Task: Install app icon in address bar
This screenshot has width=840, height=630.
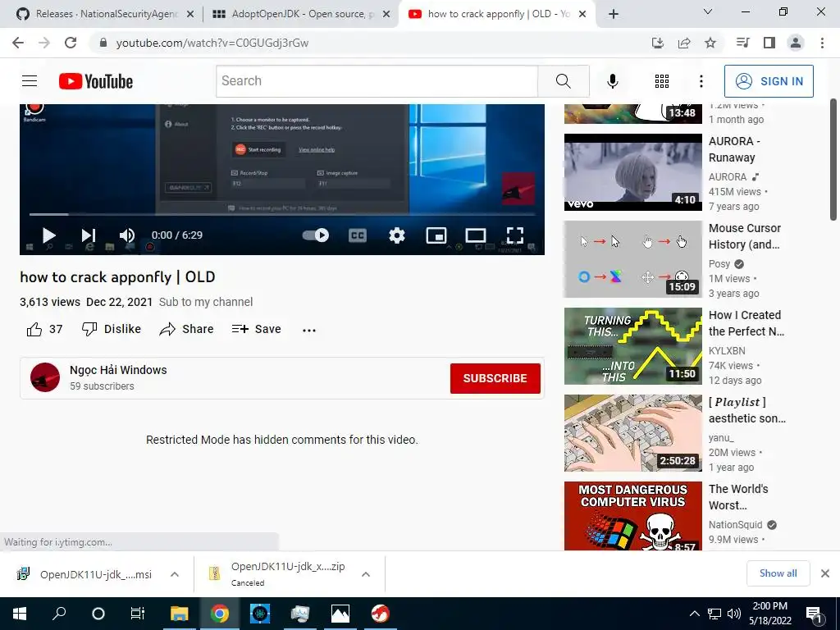Action: pyautogui.click(x=658, y=43)
